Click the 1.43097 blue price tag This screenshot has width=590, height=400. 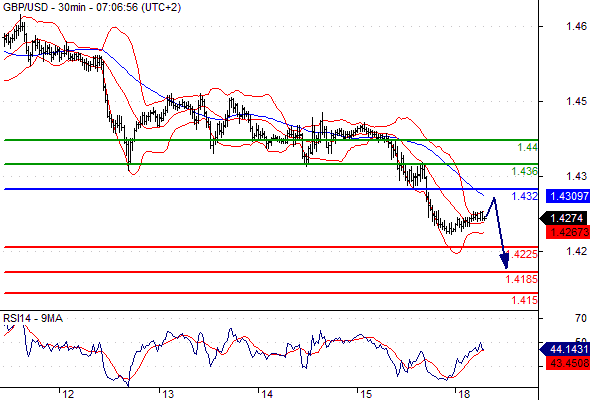568,196
